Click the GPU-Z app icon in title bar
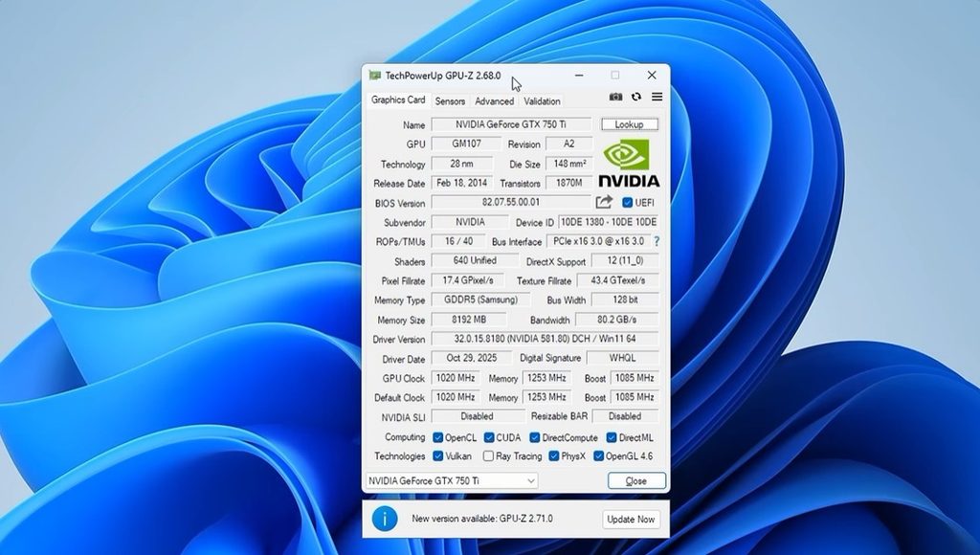The height and width of the screenshot is (555, 980). (x=374, y=76)
